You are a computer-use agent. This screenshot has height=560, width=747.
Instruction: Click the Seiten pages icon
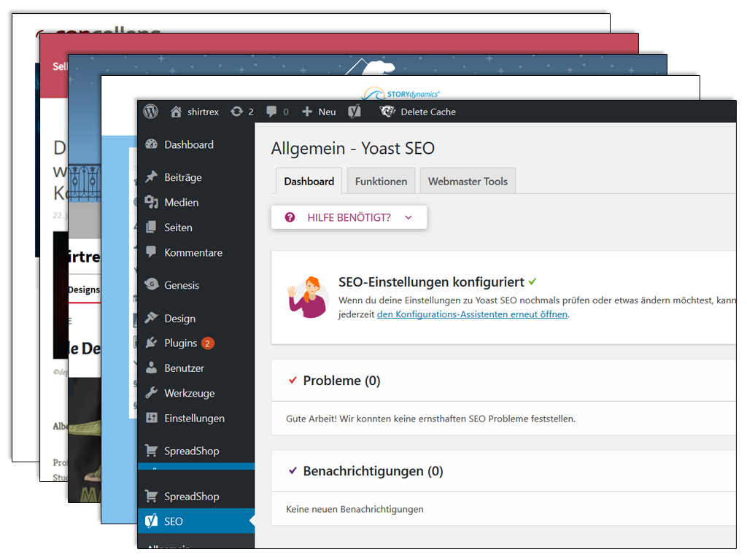pos(151,227)
